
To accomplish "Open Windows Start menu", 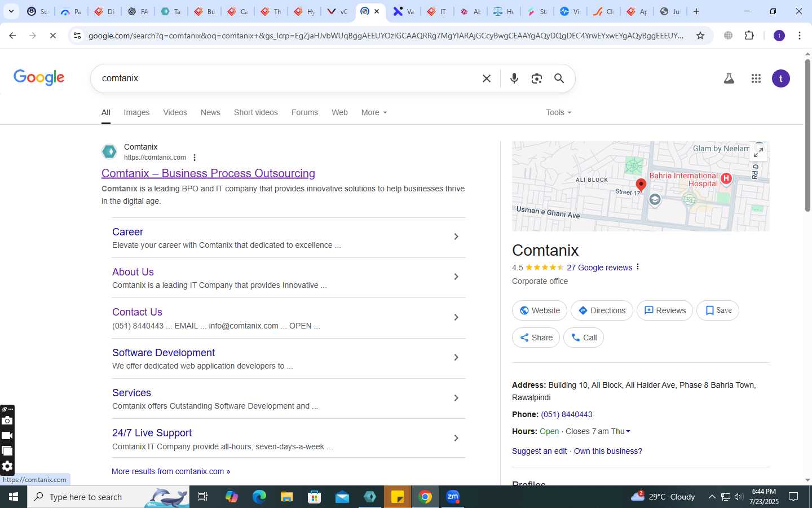I will coord(14,497).
